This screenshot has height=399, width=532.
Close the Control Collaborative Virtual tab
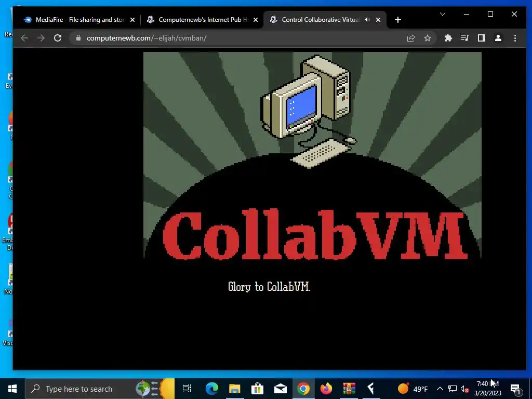378,20
